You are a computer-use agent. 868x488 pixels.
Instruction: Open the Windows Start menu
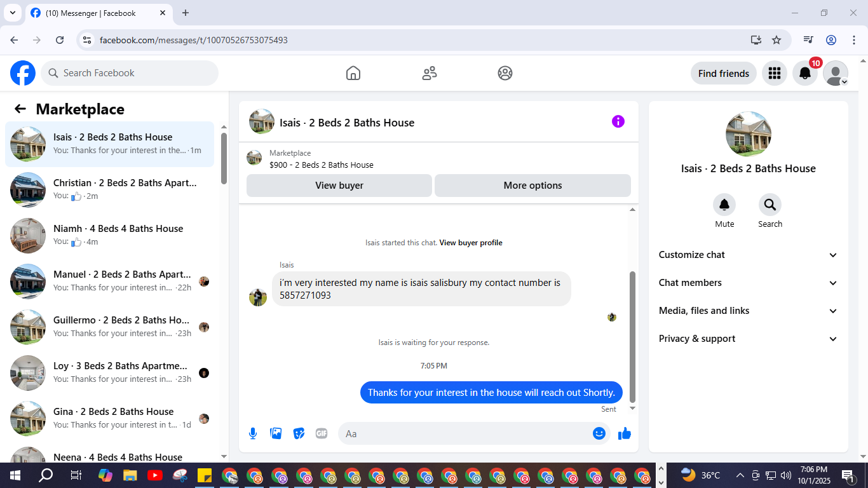[15, 475]
